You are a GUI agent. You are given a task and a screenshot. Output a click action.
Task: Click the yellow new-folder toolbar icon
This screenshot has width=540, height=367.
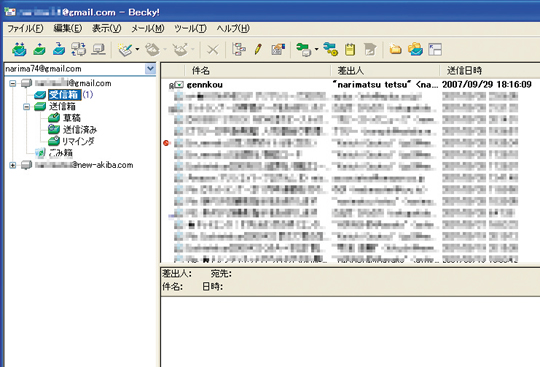pyautogui.click(x=395, y=49)
